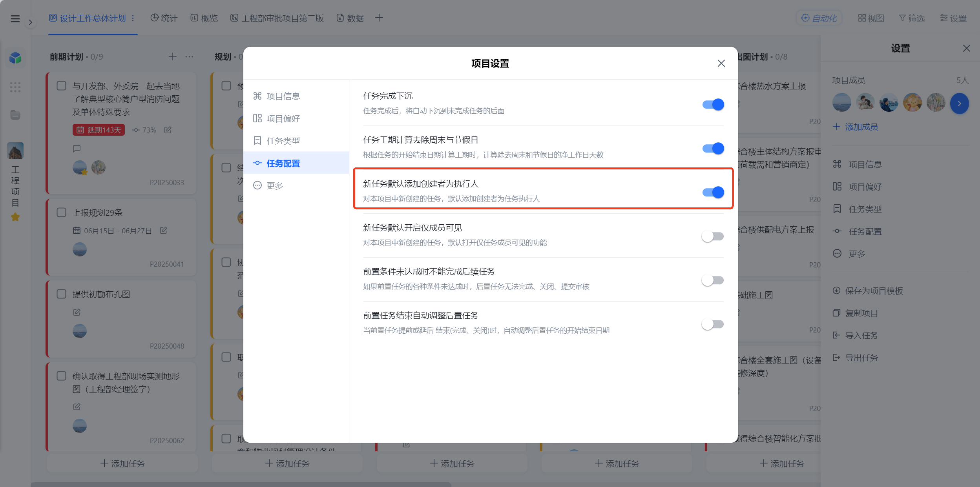This screenshot has width=980, height=487.
Task: Click the 延期143天 overdue badge
Action: [99, 130]
